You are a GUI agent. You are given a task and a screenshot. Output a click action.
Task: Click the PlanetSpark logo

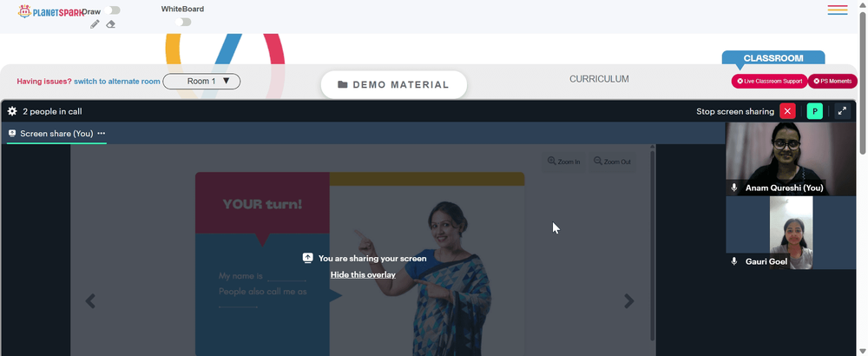pos(50,11)
